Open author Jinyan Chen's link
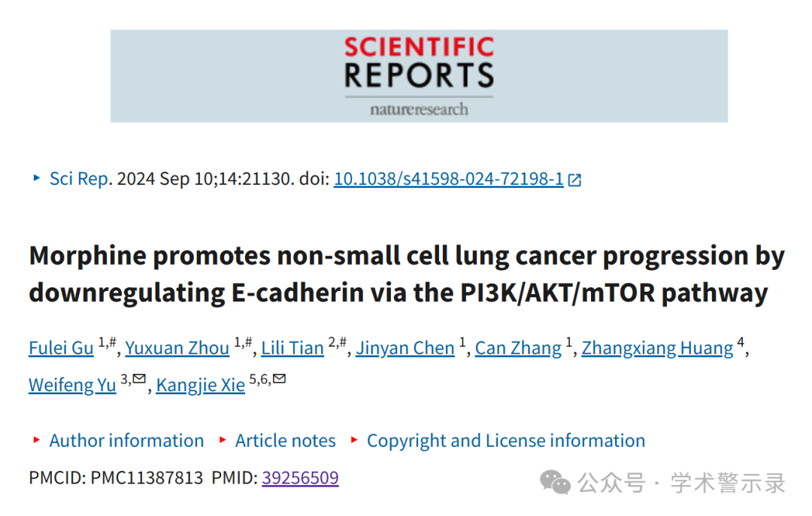The image size is (812, 516). coord(405,348)
